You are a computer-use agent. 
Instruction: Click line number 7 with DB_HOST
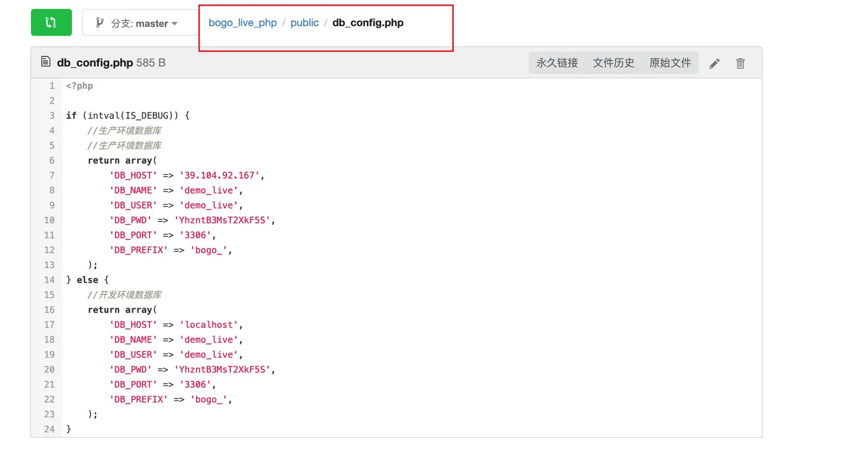[x=52, y=175]
